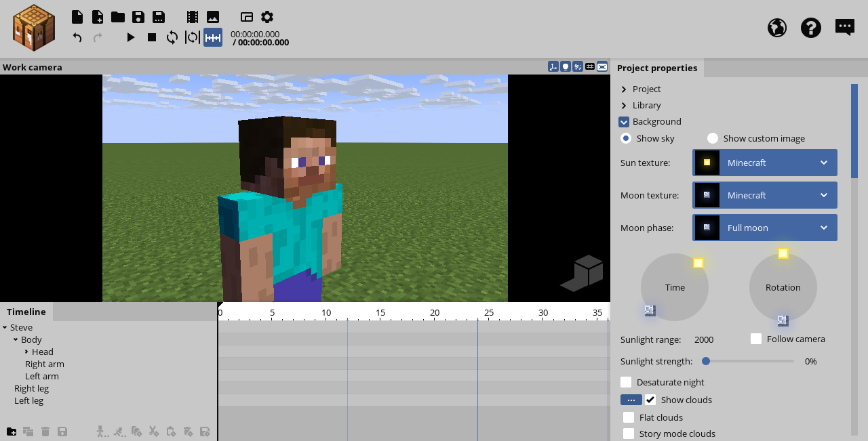Select the Timeline tab
Screen dimensions: 868x441
(x=26, y=312)
